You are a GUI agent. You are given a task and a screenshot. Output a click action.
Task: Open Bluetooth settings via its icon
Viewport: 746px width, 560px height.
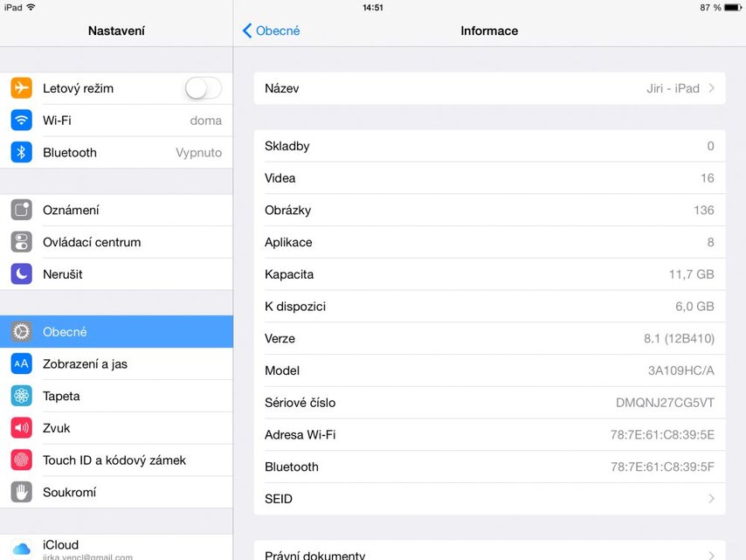(x=21, y=152)
